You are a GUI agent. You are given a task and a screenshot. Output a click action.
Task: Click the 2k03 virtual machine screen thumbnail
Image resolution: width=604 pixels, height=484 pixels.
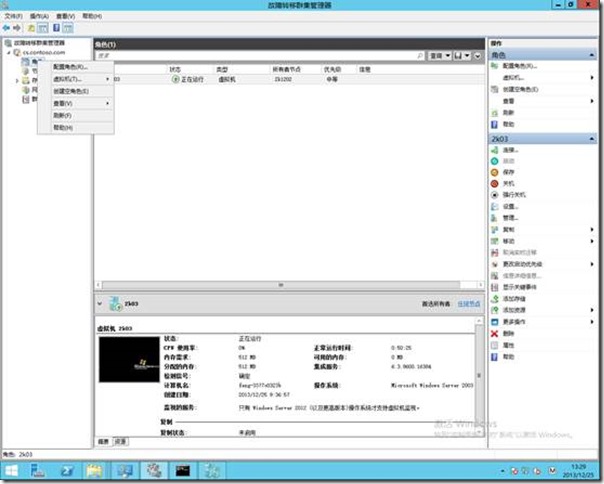pos(129,359)
